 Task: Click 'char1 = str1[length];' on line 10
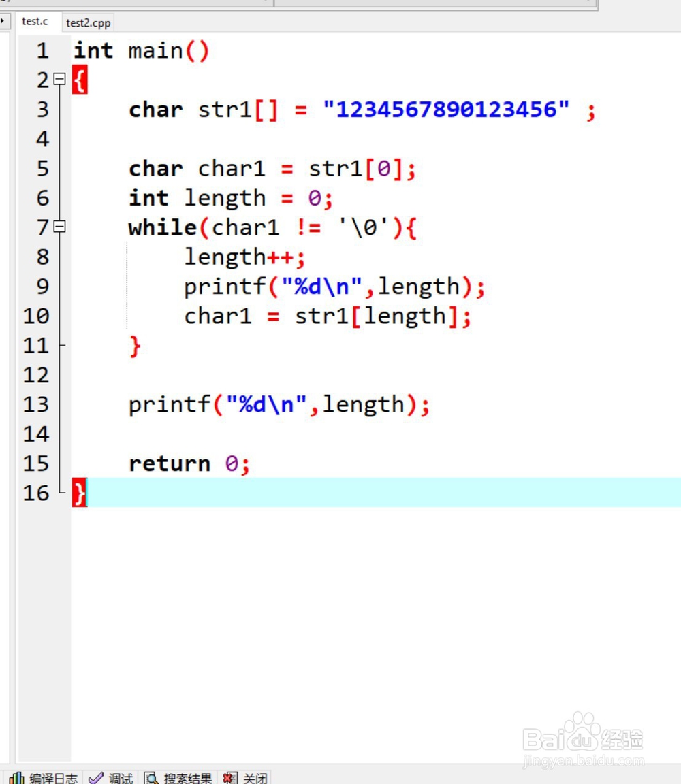click(x=328, y=316)
